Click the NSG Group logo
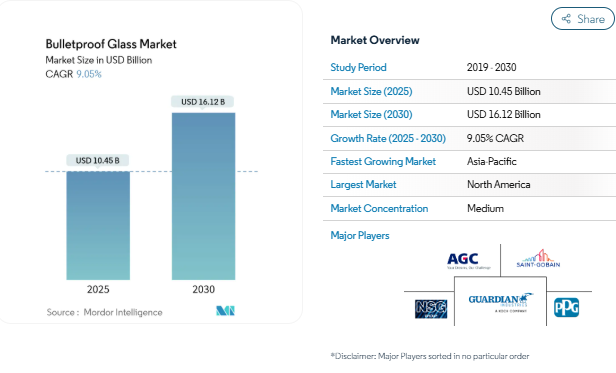 click(x=431, y=309)
